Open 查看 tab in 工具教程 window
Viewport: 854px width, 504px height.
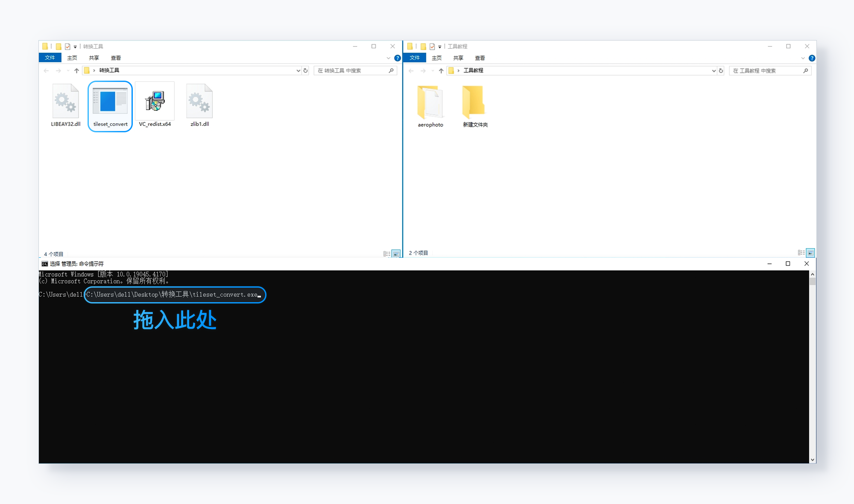[x=480, y=58]
